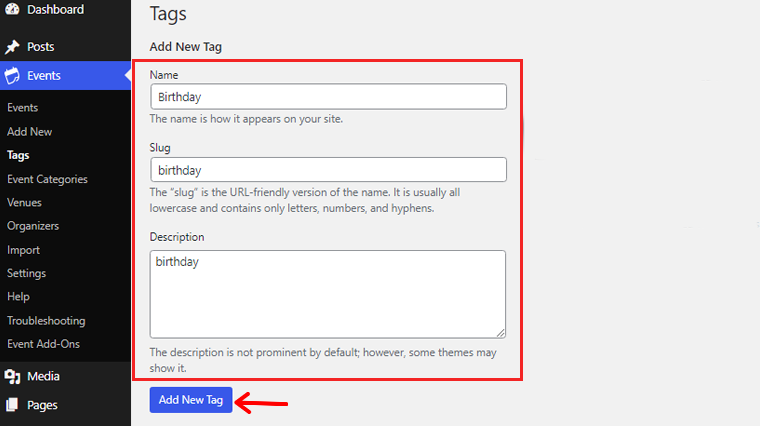Click inside the Description text area
This screenshot has height=426, width=760.
click(x=328, y=294)
